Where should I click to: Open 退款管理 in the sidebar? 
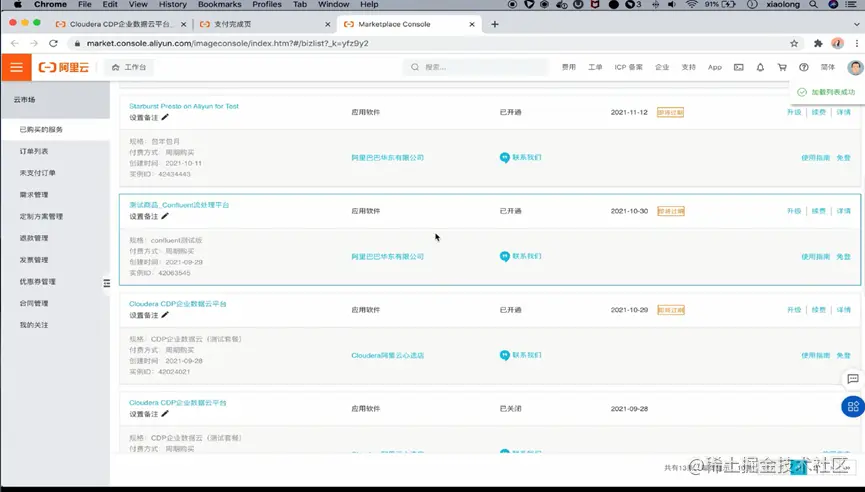pos(34,238)
